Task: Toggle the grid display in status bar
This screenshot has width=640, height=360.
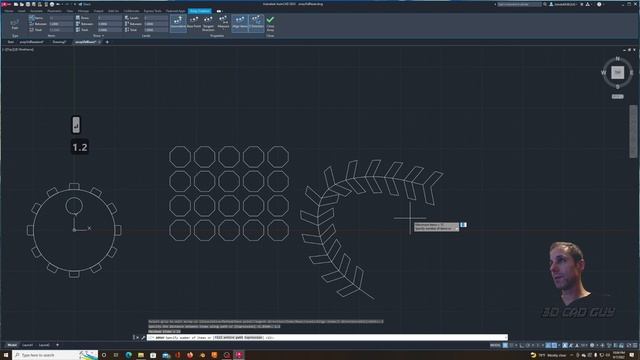Action: click(x=505, y=345)
